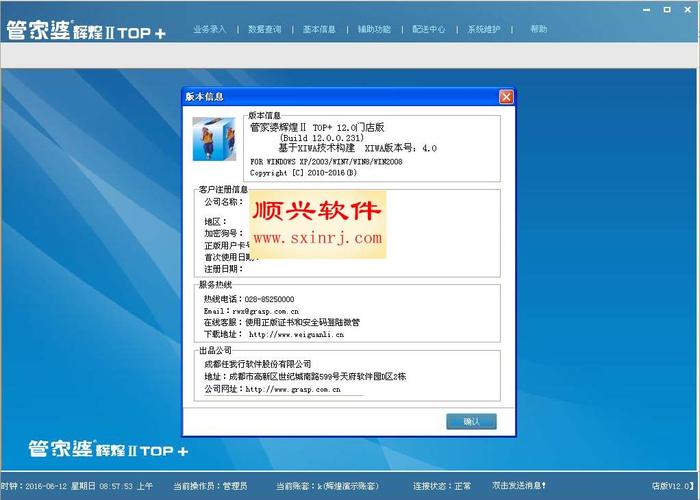The height and width of the screenshot is (500, 700).
Task: Click the 加密狗号 label
Action: click(224, 233)
